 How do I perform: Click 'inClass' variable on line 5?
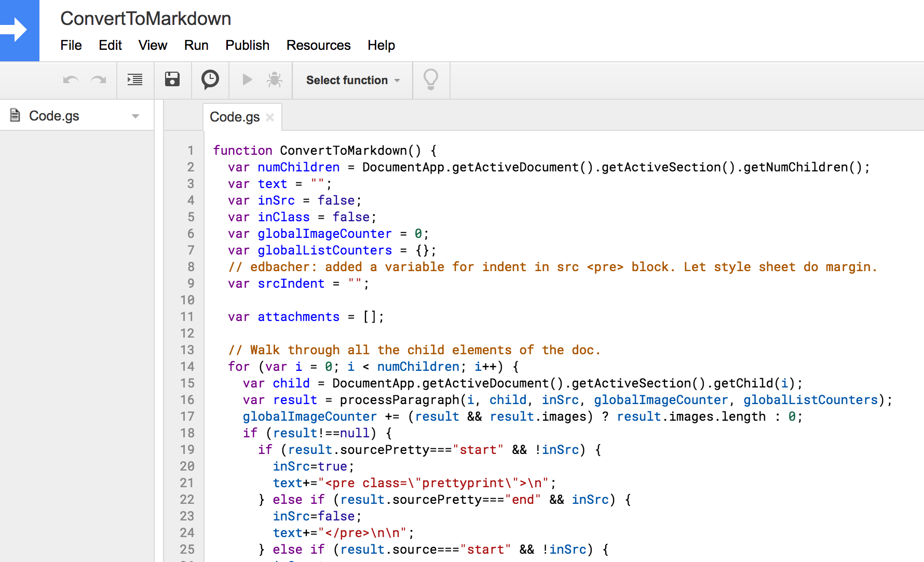[x=283, y=217]
